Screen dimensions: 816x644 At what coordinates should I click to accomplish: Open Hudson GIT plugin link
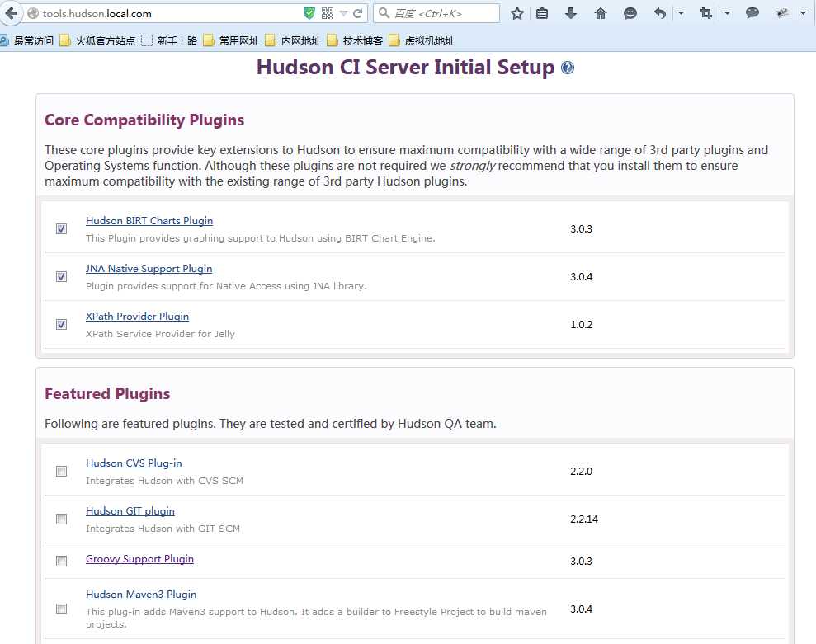[130, 511]
